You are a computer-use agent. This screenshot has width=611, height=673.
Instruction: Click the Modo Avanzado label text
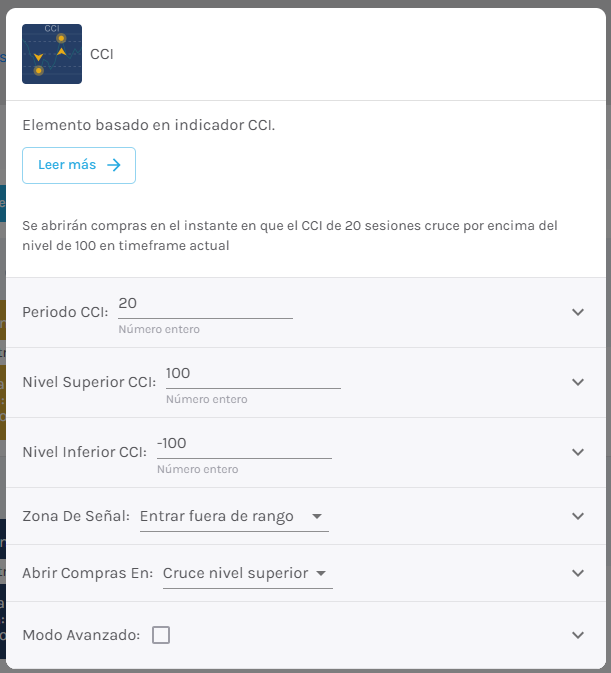point(81,635)
